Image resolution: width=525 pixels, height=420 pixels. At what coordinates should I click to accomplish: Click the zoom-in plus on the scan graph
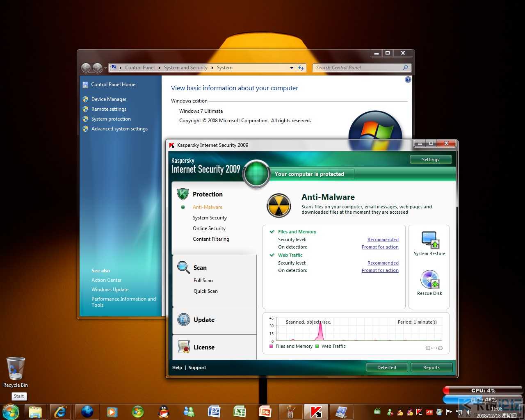[428, 348]
